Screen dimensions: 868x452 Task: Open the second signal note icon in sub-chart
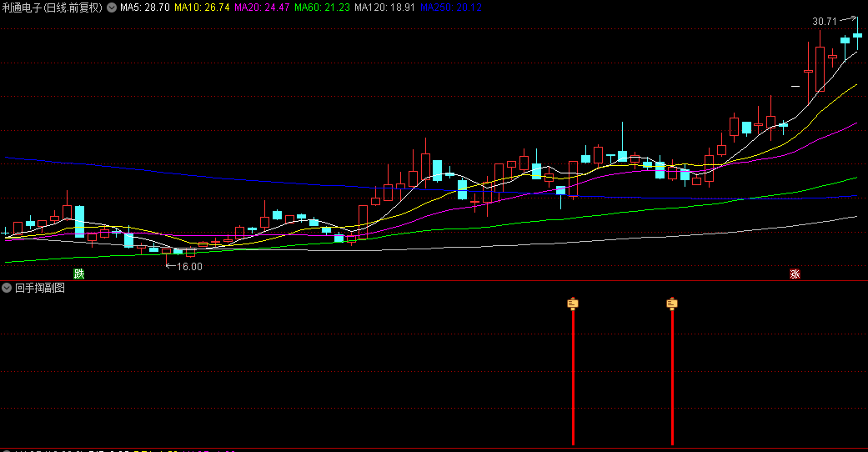672,303
